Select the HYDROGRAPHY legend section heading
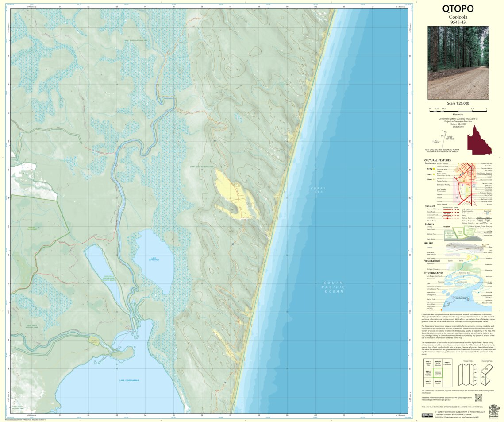This screenshot has width=504, height=422. coord(433,273)
